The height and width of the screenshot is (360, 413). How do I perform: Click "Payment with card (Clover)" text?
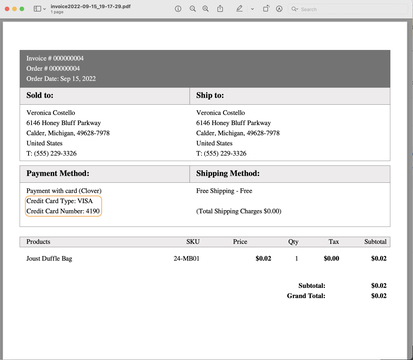pyautogui.click(x=64, y=191)
